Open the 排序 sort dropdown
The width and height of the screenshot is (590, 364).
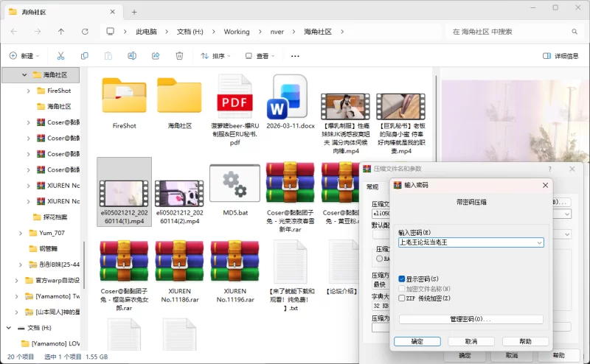(218, 56)
